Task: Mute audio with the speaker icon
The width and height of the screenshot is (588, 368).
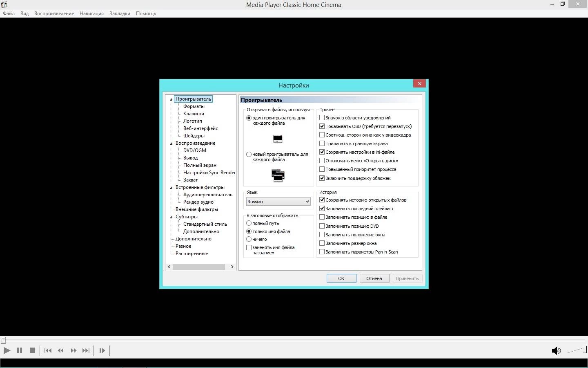Action: tap(556, 351)
